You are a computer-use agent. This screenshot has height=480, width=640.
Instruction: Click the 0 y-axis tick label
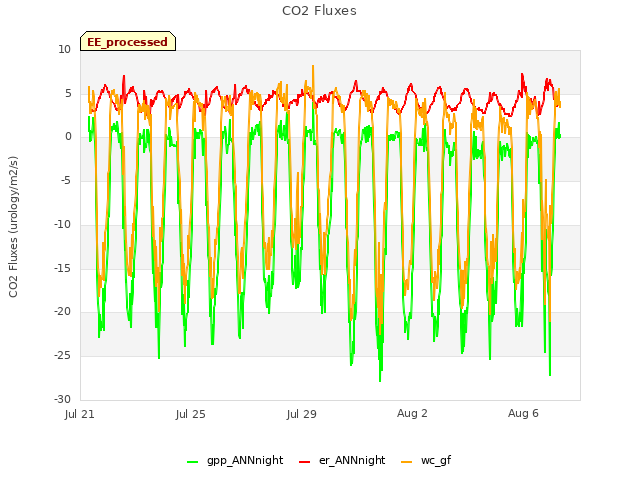(68, 137)
